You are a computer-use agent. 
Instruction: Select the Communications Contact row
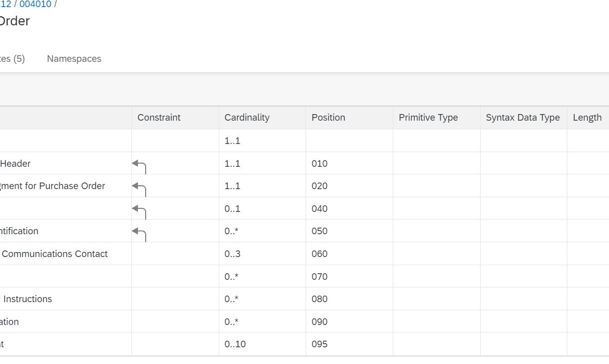tap(55, 254)
